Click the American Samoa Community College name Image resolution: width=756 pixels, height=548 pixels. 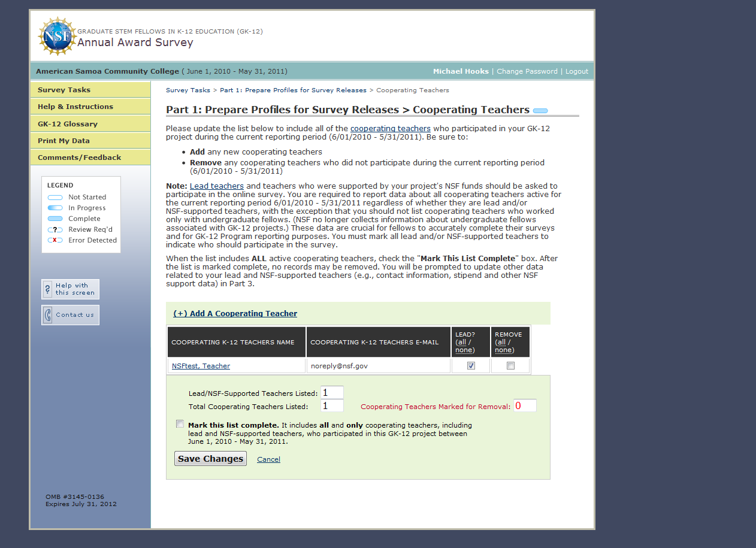(x=107, y=71)
